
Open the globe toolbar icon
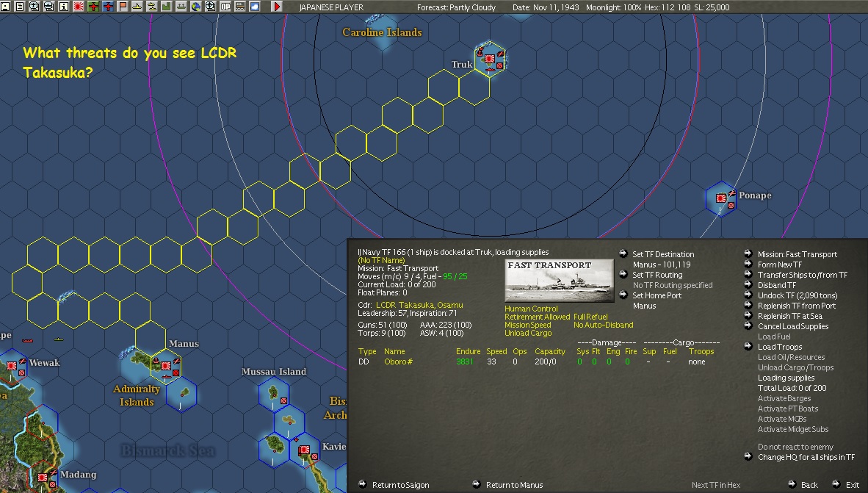click(x=195, y=7)
